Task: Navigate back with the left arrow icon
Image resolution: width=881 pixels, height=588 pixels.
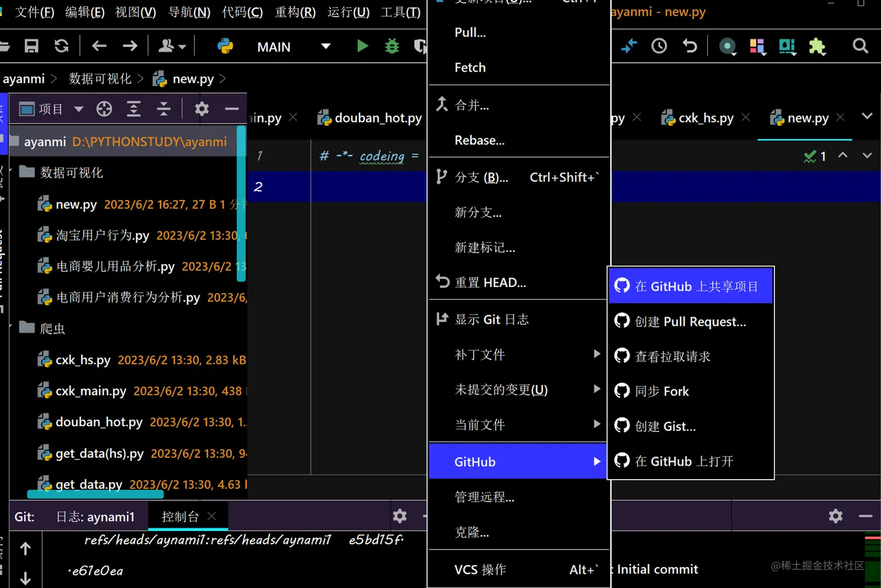Action: 99,46
